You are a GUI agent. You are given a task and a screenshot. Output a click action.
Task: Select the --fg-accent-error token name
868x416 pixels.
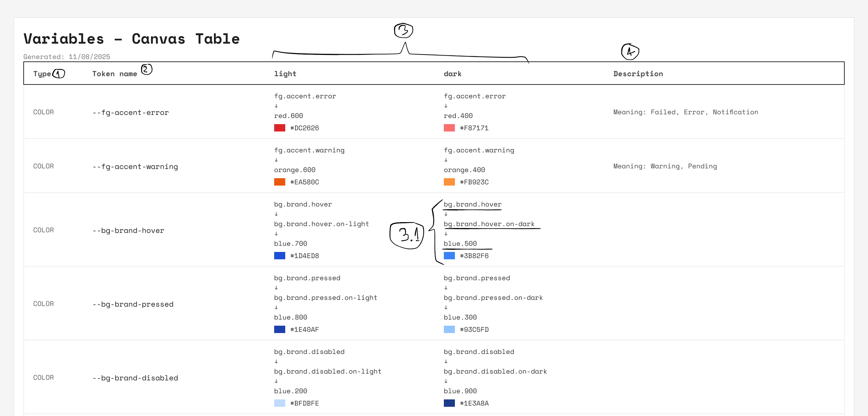[130, 112]
